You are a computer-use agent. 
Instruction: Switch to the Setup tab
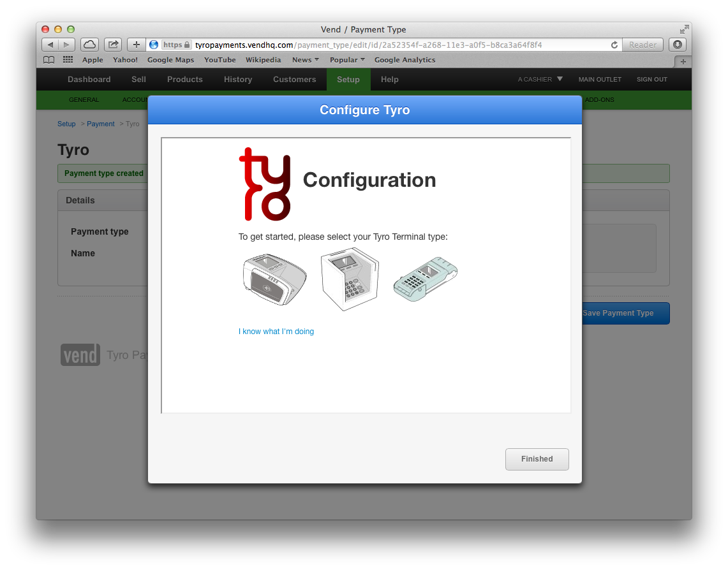click(348, 79)
